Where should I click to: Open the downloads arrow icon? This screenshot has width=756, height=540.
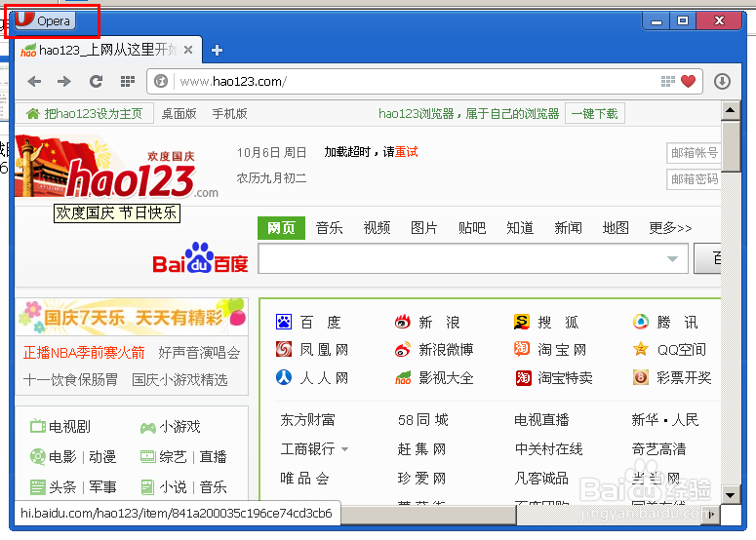pos(722,82)
